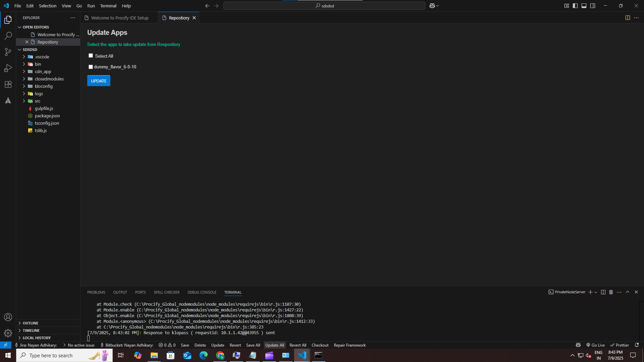Switch to the Output panel tab
Image resolution: width=644 pixels, height=362 pixels.
click(x=120, y=292)
